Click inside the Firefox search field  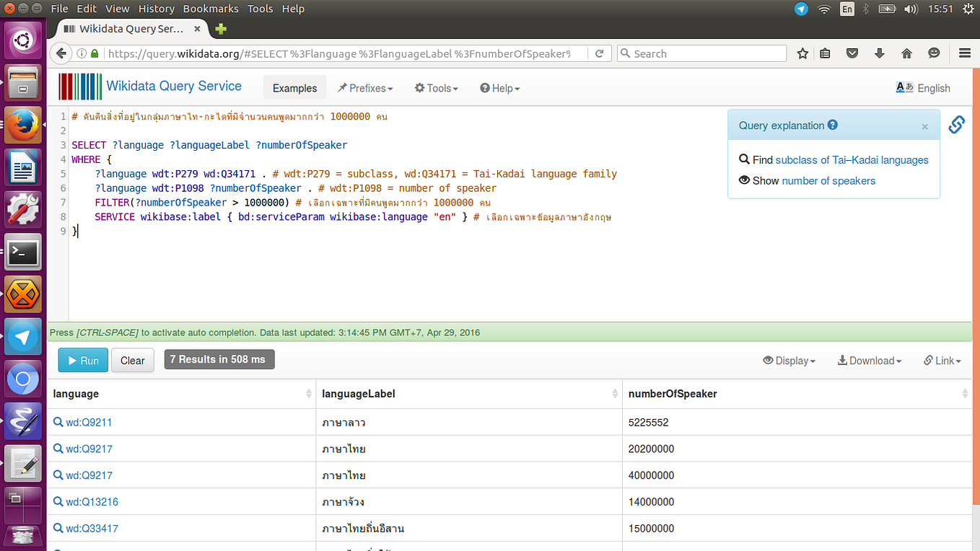click(x=701, y=53)
